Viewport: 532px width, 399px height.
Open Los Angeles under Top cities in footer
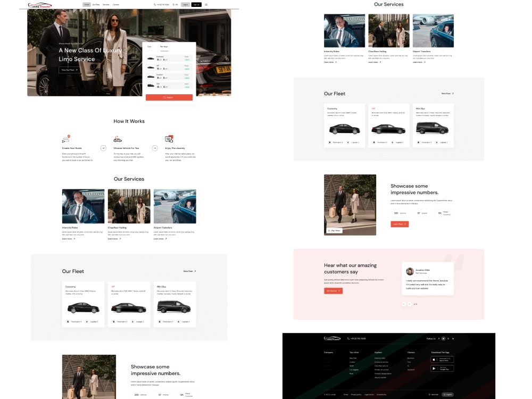pos(354,370)
